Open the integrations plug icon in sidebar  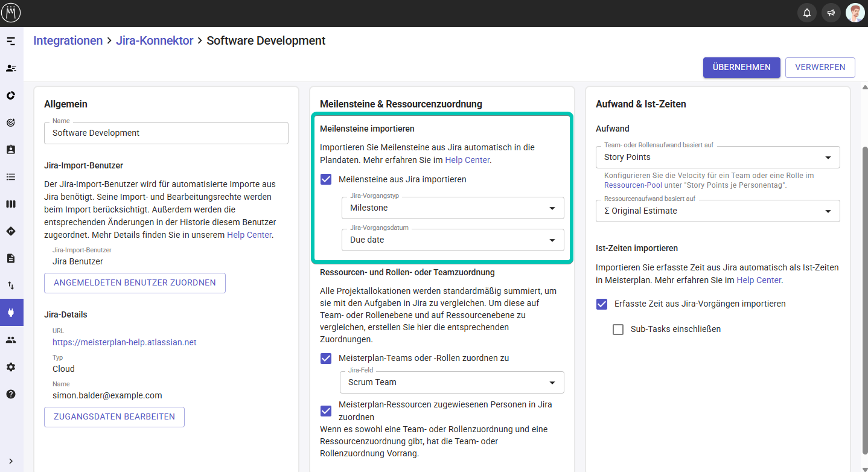(11, 313)
